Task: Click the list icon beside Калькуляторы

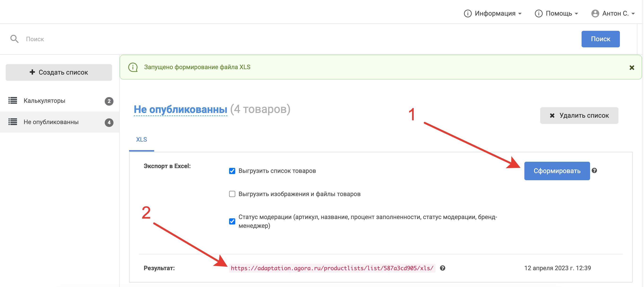Action: pyautogui.click(x=13, y=101)
